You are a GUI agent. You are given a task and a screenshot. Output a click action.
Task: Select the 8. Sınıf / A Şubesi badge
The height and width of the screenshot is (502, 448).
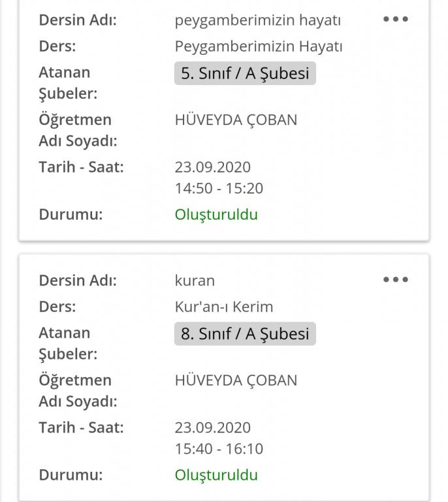[x=245, y=334]
